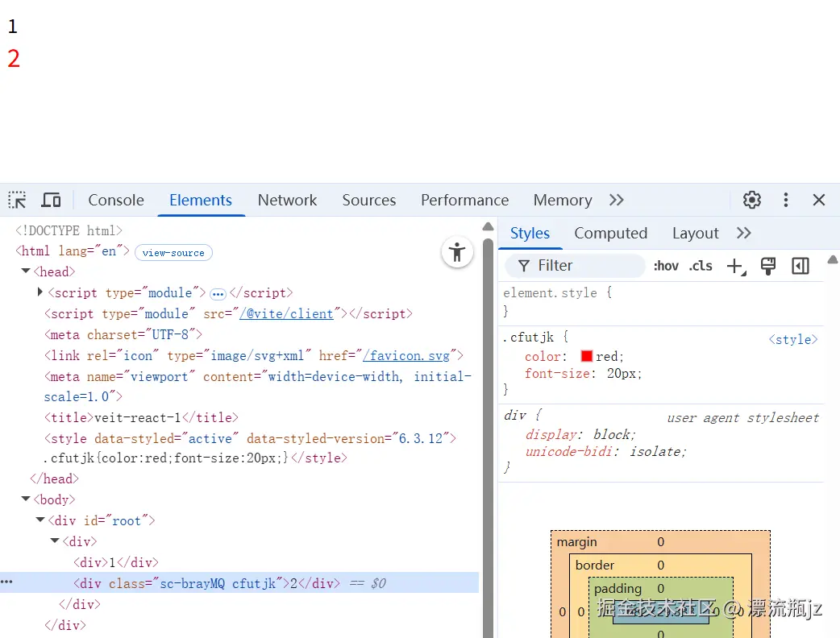Collapse the body element node
The image size is (840, 638).
(x=25, y=499)
